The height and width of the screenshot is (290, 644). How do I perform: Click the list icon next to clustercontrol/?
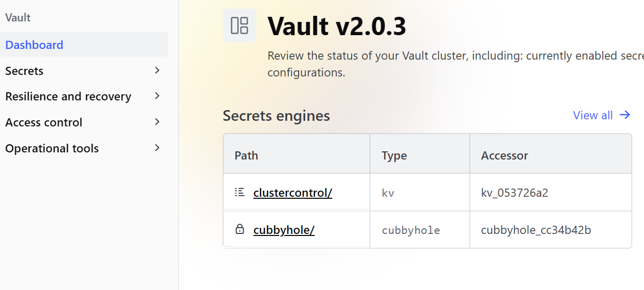click(239, 193)
